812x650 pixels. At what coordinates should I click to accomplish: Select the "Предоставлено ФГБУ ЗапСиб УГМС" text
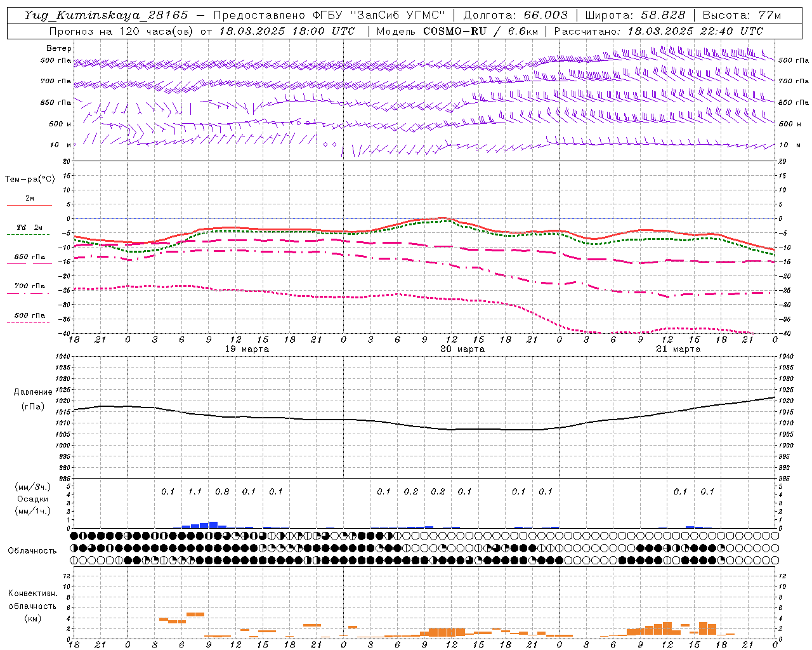(x=329, y=15)
